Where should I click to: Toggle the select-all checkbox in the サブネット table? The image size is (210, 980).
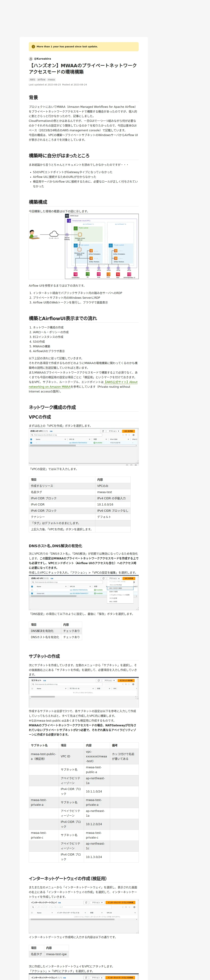tap(32, 689)
